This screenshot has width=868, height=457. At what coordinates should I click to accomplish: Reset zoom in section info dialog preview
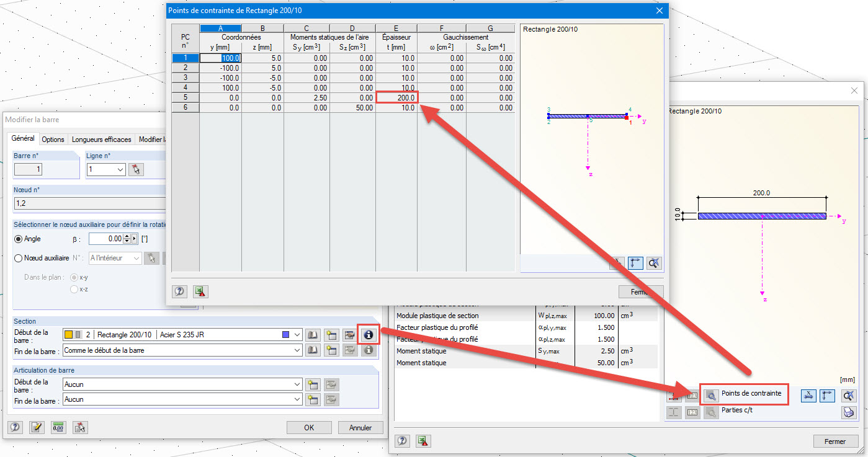(849, 396)
